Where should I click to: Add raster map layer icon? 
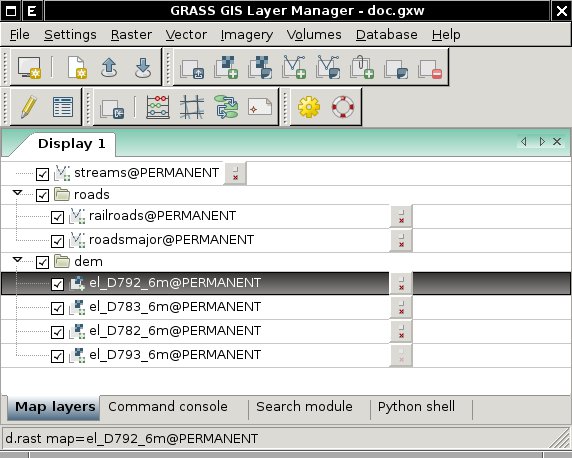tap(226, 68)
